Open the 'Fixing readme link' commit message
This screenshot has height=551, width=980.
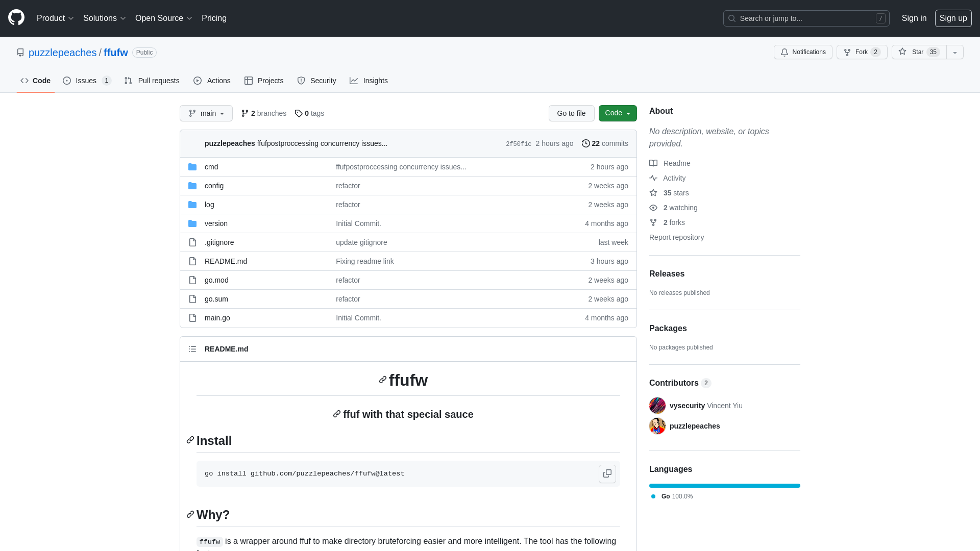click(x=365, y=261)
